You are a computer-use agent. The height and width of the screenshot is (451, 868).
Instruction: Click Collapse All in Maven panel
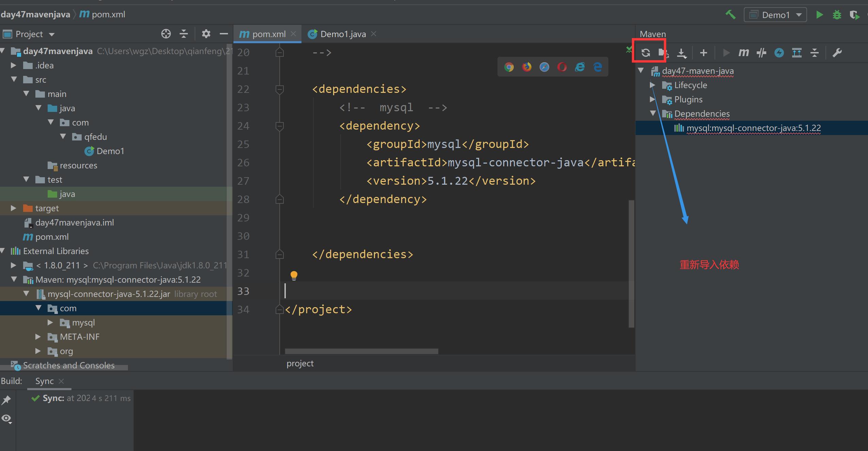tap(815, 53)
